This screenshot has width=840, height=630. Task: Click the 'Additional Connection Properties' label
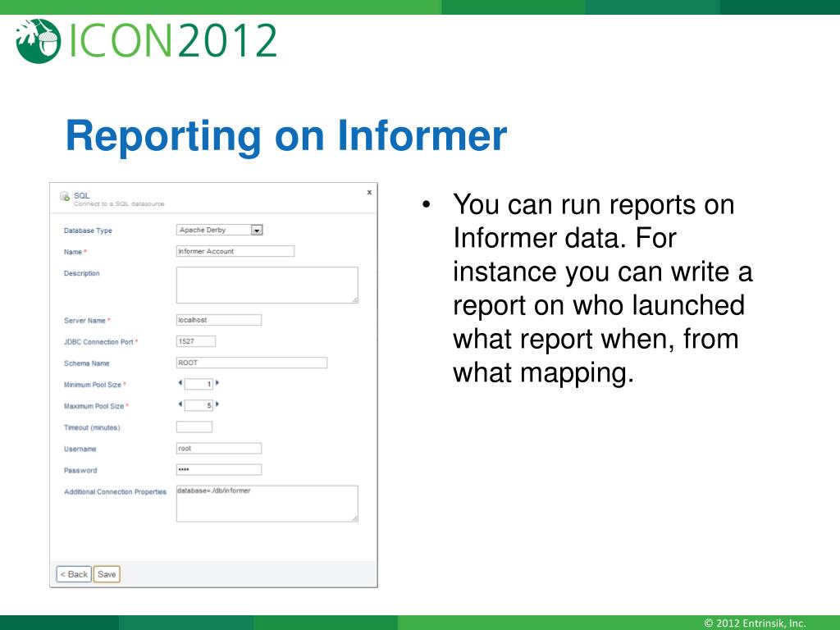coord(115,492)
